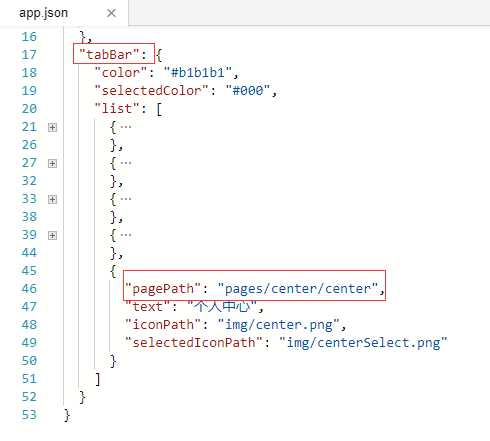
Task: Click the opening brace on line 45
Action: (113, 271)
